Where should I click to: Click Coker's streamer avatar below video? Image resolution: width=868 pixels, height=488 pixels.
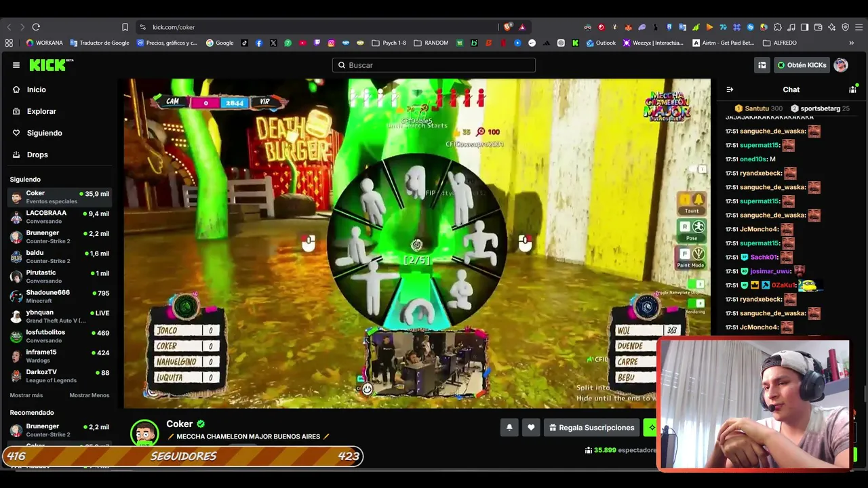(144, 433)
